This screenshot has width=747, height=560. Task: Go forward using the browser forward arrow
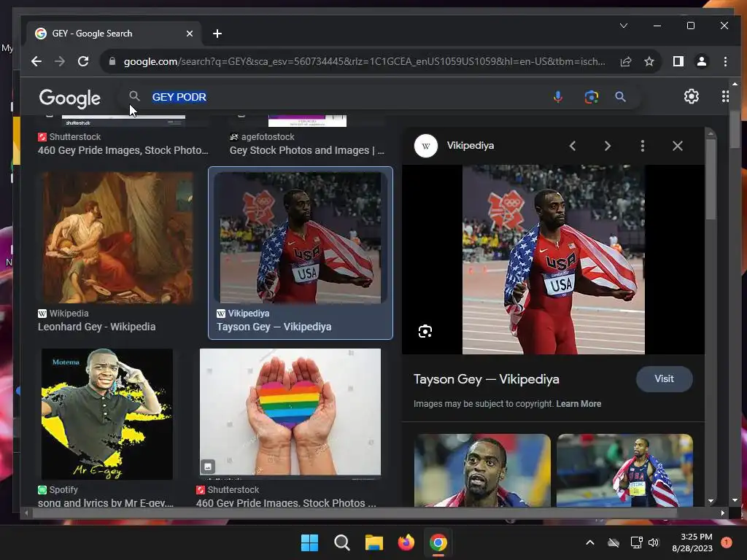coord(60,61)
